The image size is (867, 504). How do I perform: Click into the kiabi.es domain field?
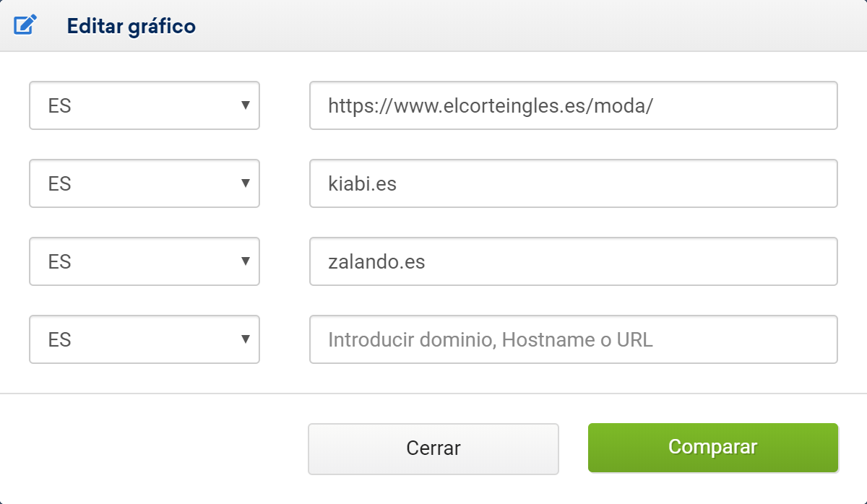point(573,183)
